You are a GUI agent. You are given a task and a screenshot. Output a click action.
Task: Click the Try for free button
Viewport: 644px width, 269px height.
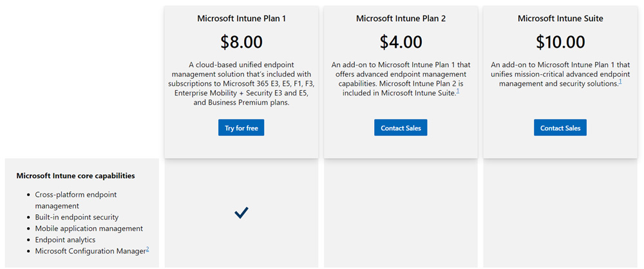pyautogui.click(x=241, y=128)
